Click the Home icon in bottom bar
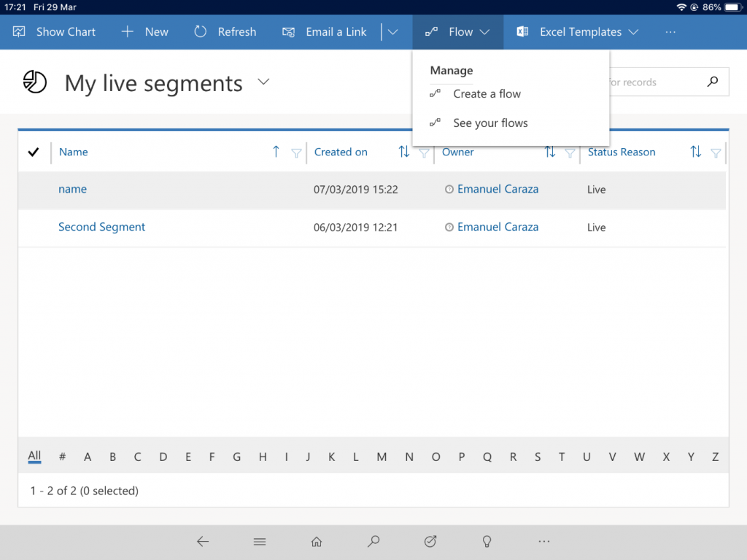Viewport: 747px width, 560px height. point(317,542)
